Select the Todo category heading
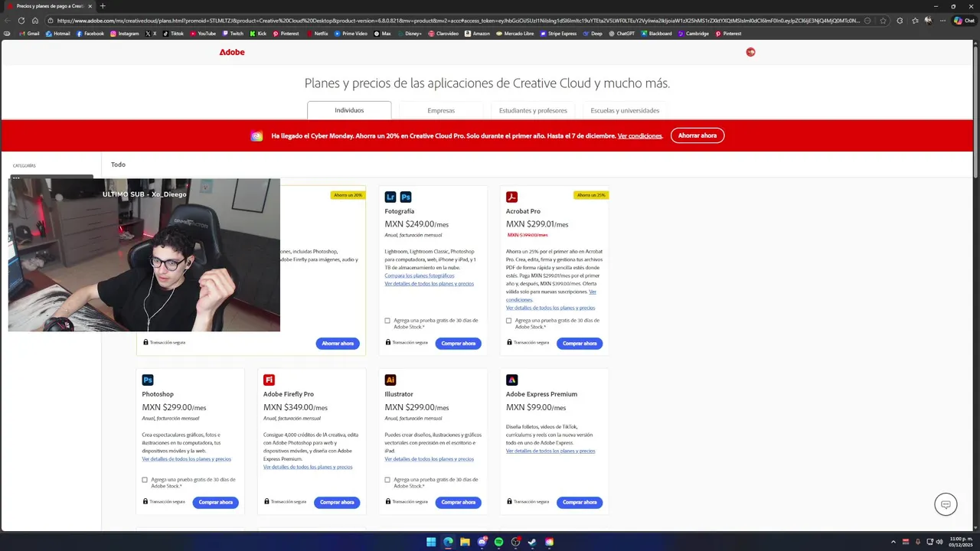The height and width of the screenshot is (551, 980). (x=118, y=165)
